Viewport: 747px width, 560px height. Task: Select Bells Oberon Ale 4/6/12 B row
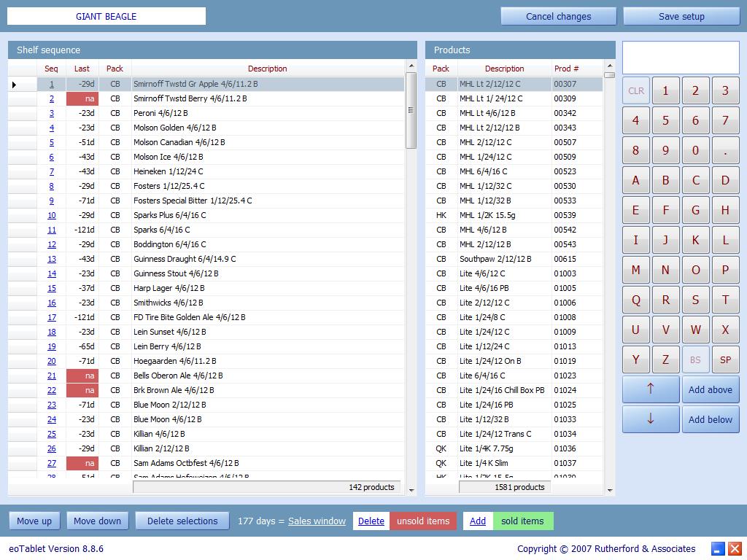click(206, 376)
